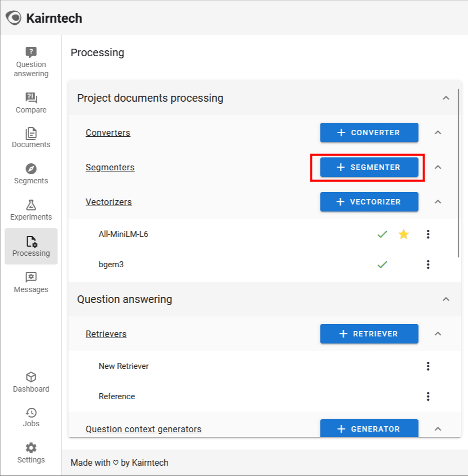Viewport: 468px width, 476px height.
Task: Toggle favorite star on All-MiniLM-L6
Action: (x=404, y=234)
